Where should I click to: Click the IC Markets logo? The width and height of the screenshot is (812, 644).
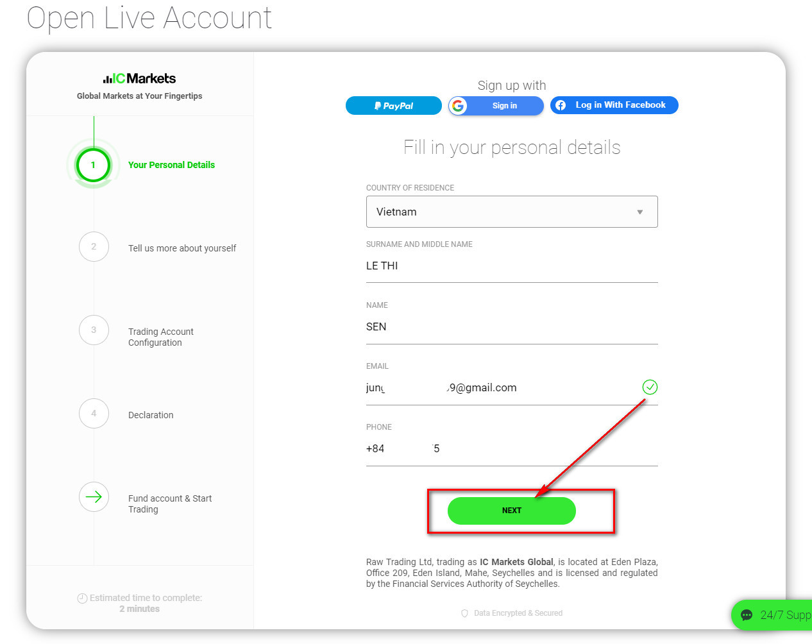point(139,79)
